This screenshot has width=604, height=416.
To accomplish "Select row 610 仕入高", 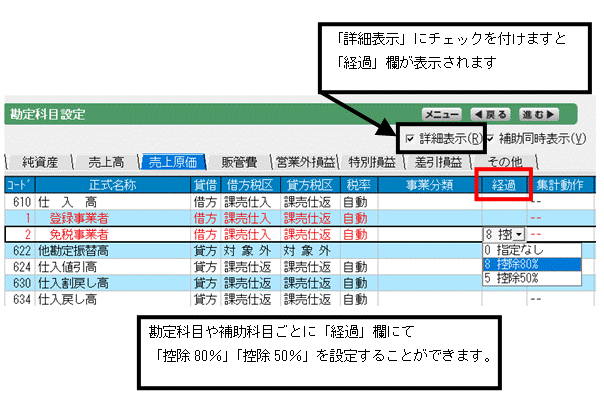I will tap(300, 202).
